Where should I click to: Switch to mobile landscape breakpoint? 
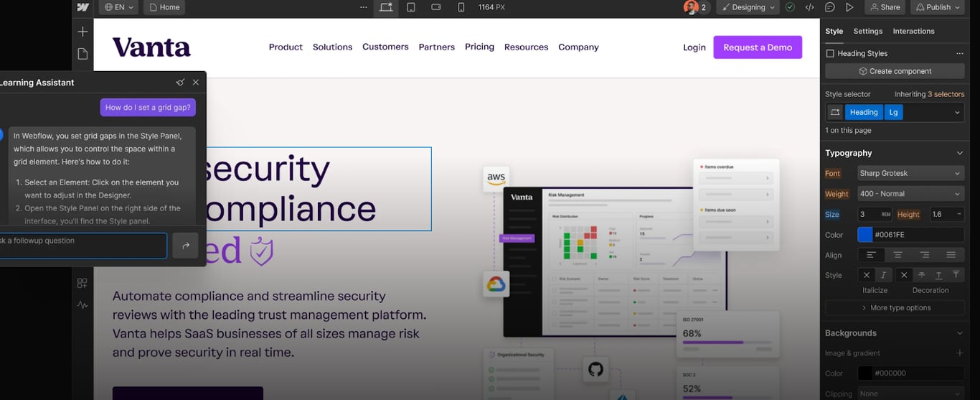(x=436, y=7)
